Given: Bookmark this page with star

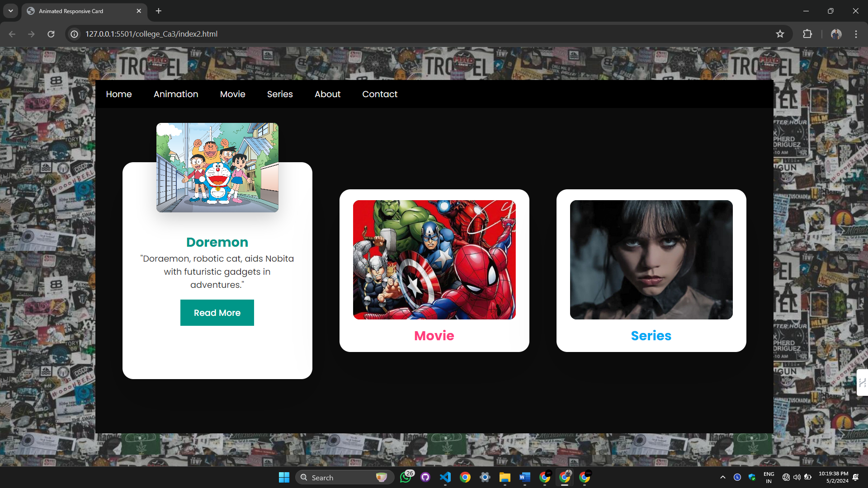Looking at the screenshot, I should click(780, 34).
